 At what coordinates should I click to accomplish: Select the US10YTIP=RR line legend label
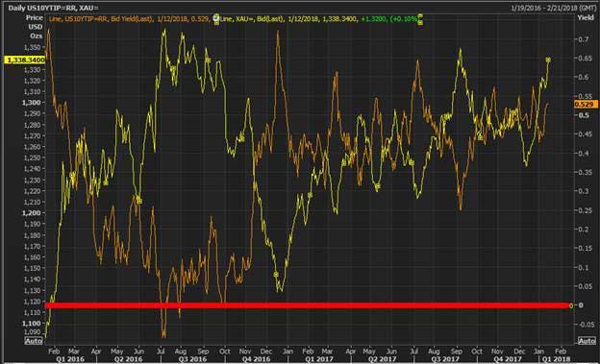(130, 18)
